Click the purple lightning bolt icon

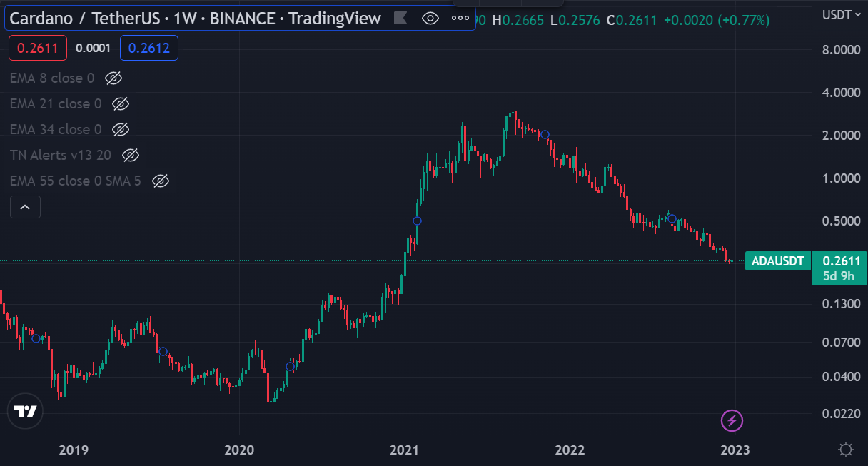pyautogui.click(x=732, y=421)
